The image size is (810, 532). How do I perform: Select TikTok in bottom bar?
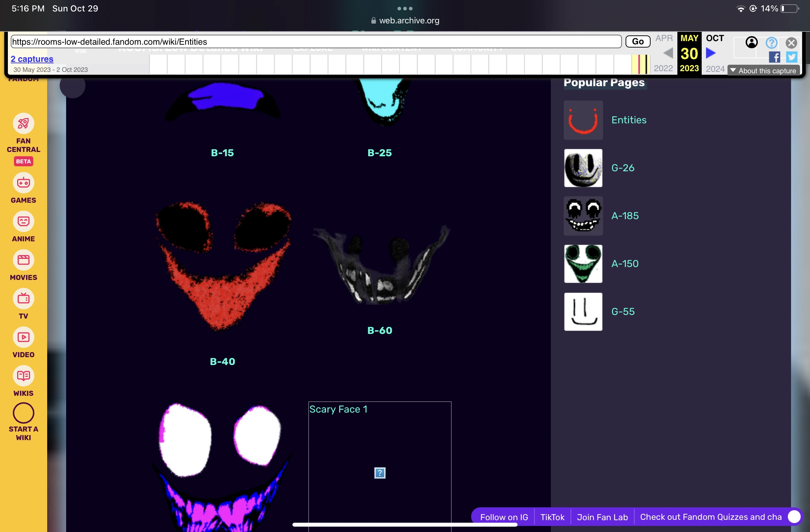pos(552,517)
